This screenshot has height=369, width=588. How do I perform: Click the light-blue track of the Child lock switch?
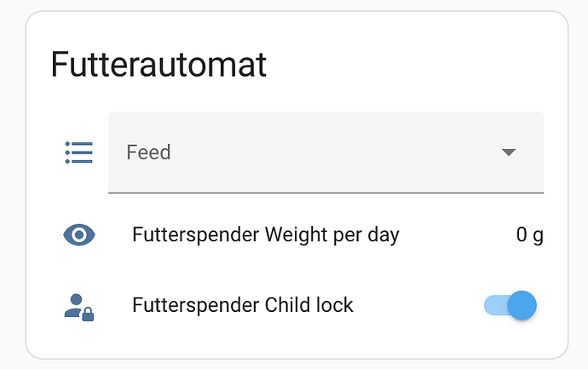click(x=493, y=305)
